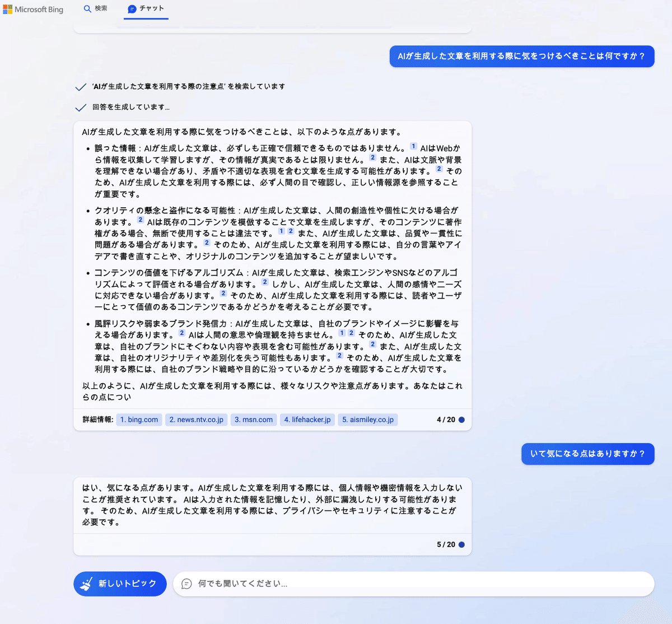672x624 pixels.
Task: Click the 誤った情報 bullet heading
Action: 115,148
